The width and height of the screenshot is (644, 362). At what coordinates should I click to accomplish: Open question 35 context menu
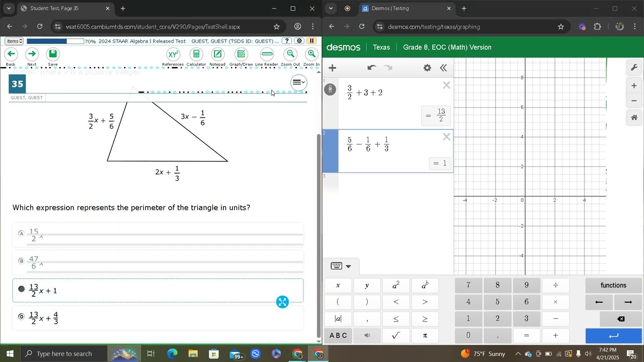tap(298, 82)
